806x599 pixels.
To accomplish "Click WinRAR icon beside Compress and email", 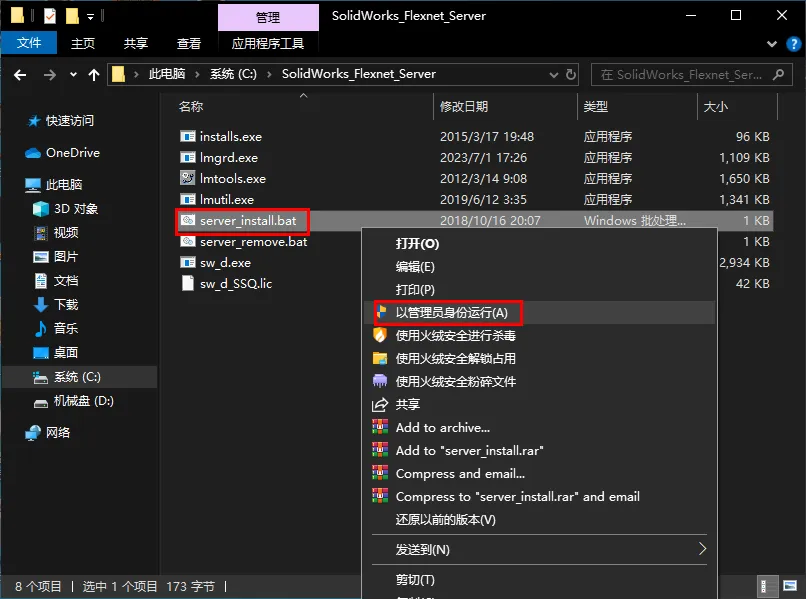I will 380,473.
